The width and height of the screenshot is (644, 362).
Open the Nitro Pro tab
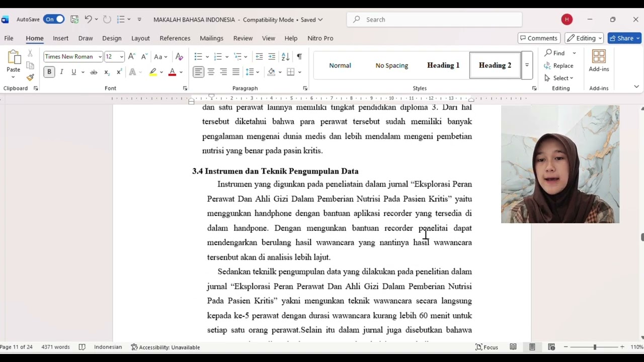(320, 38)
